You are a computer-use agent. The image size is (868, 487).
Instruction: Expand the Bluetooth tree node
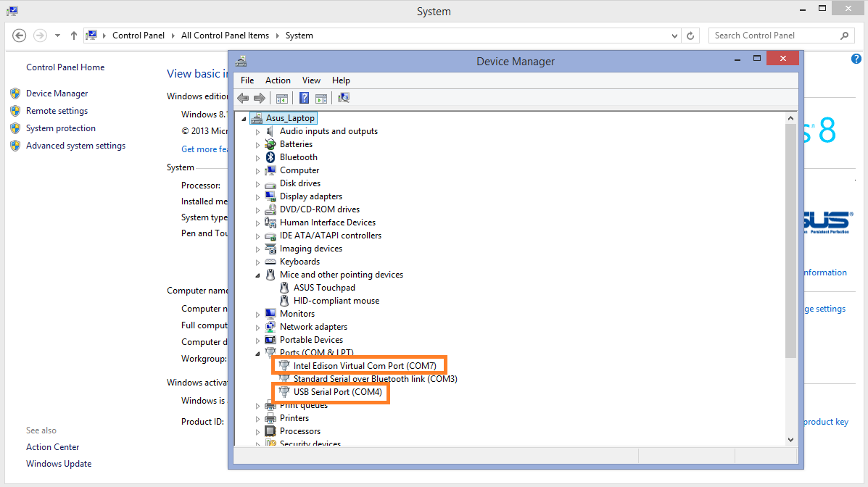257,158
